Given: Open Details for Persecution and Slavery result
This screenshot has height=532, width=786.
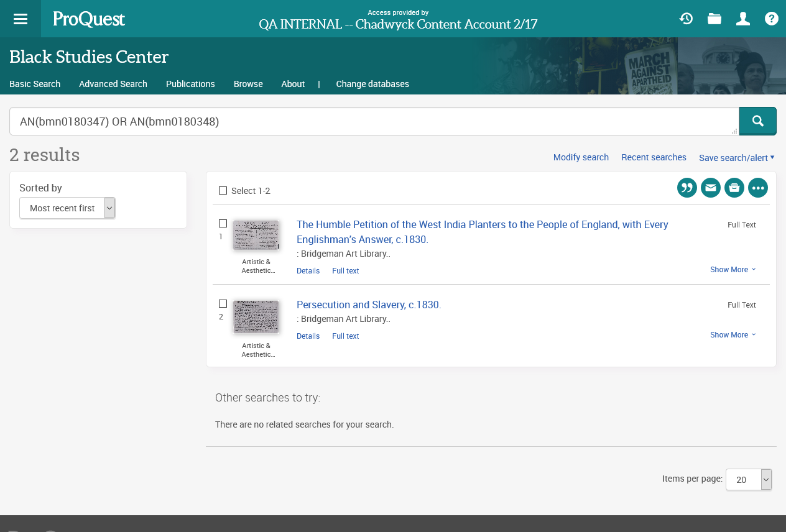Looking at the screenshot, I should 308,336.
